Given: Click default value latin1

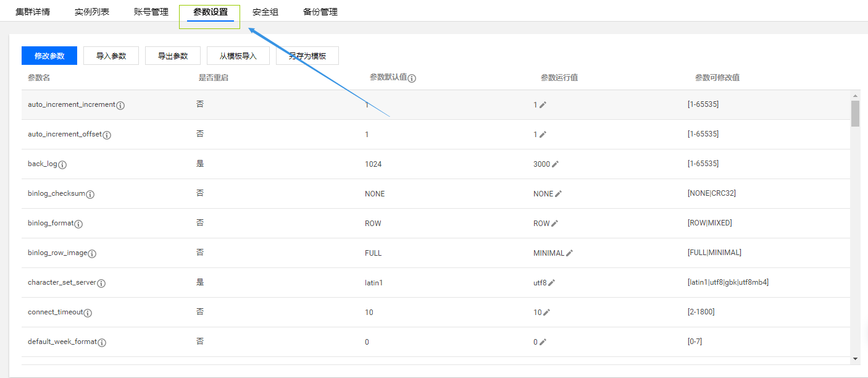Looking at the screenshot, I should tap(374, 283).
